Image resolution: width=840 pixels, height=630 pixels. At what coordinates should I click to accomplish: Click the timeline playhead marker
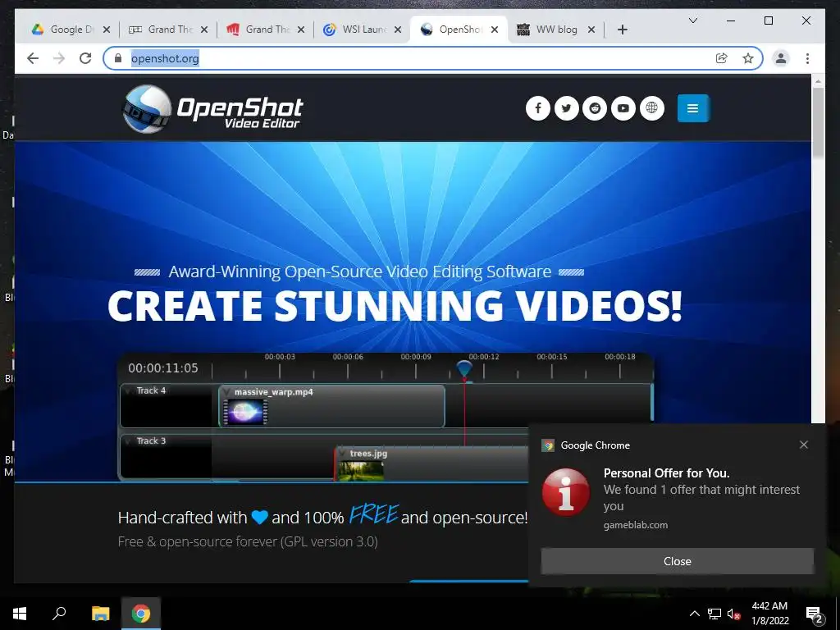click(x=464, y=370)
